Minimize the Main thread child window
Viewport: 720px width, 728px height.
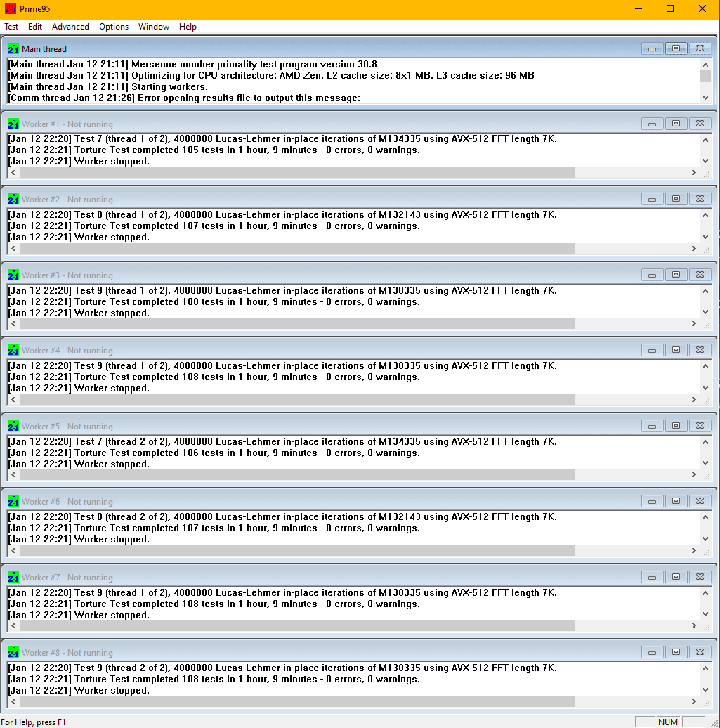coord(652,48)
